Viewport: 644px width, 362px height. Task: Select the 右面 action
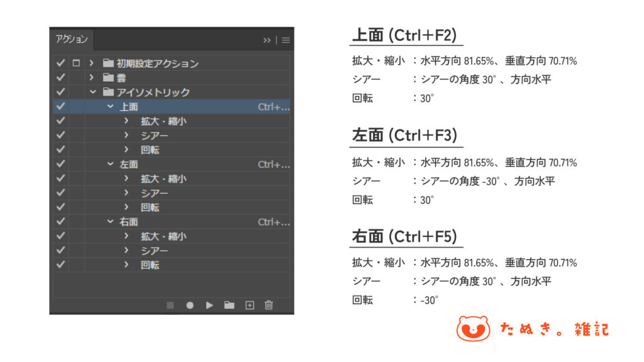129,222
